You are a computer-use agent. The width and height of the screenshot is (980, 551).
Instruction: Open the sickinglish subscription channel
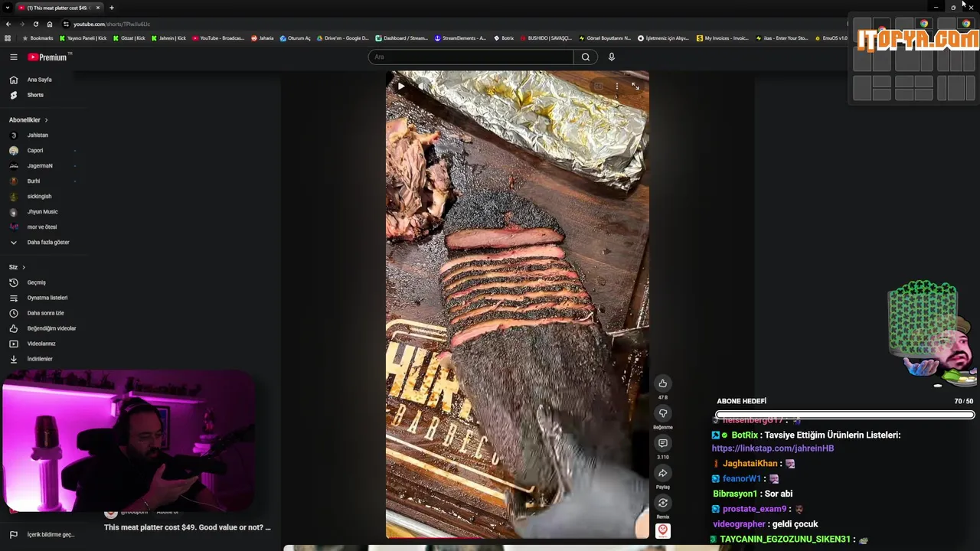click(39, 197)
